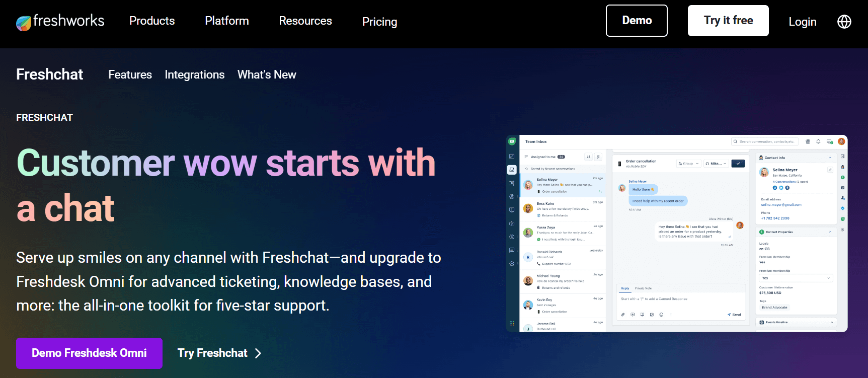Open Selina's Facebook icon
The image size is (868, 378).
coord(787,188)
